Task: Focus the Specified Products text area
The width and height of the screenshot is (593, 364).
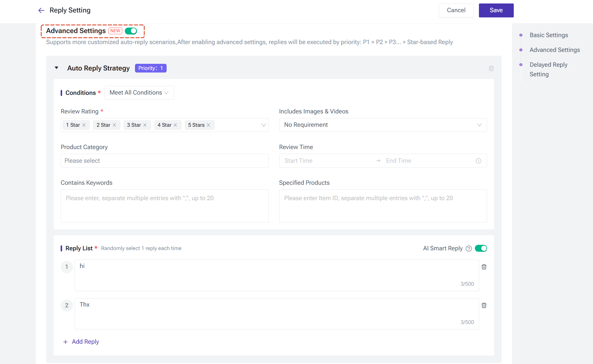Action: tap(383, 206)
